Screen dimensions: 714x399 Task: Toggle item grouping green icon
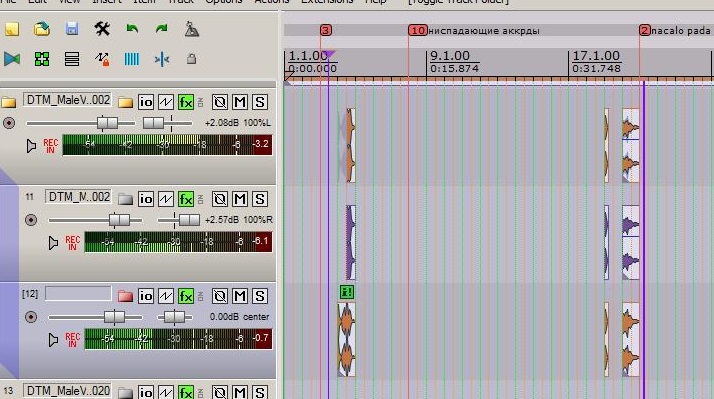click(x=42, y=59)
